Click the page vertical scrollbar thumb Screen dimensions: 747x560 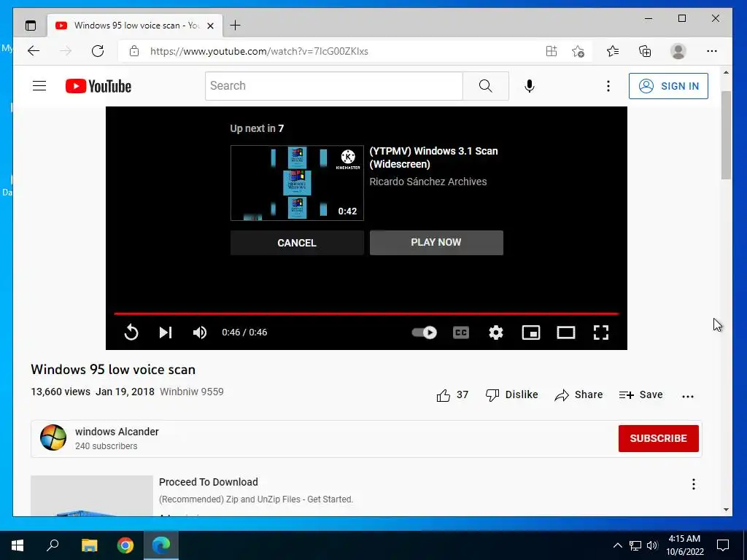tap(726, 135)
